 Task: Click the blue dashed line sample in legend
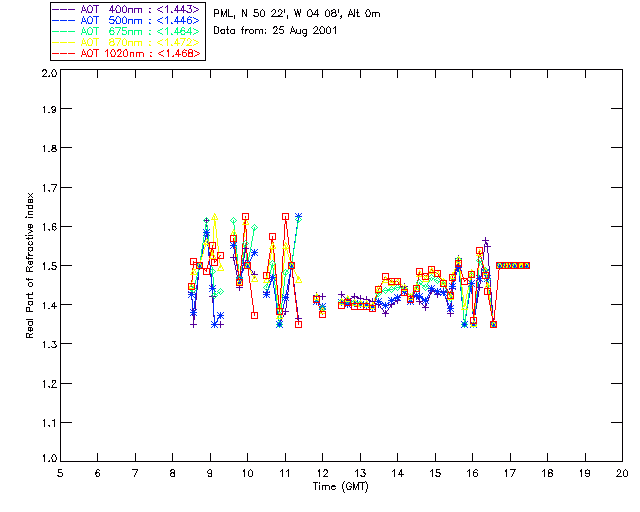click(64, 20)
